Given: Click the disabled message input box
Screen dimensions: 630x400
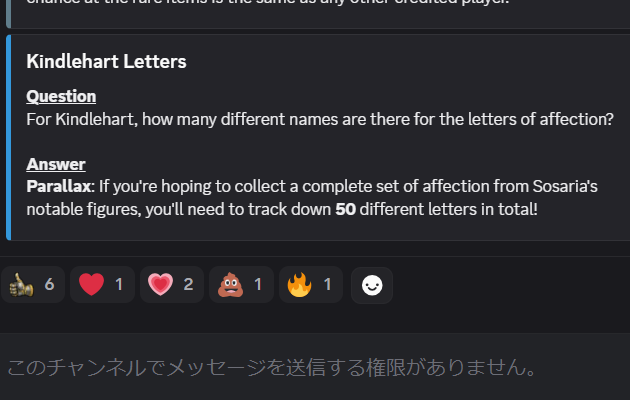Looking at the screenshot, I should (272, 368).
